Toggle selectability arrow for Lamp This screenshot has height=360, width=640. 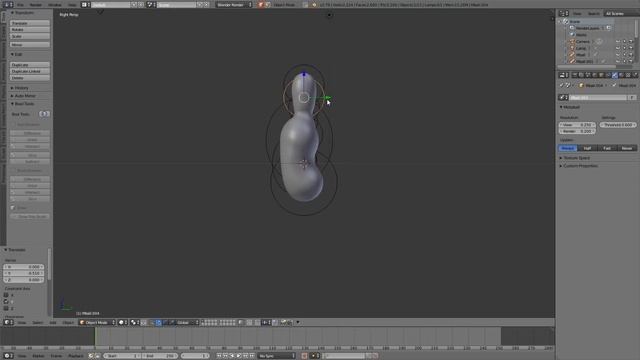tap(624, 48)
